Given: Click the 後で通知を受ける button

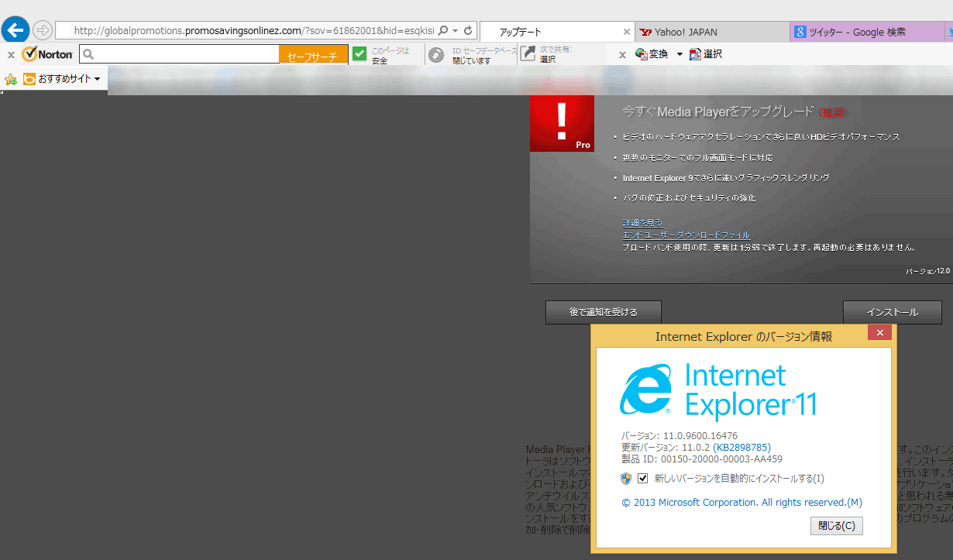Looking at the screenshot, I should [604, 312].
